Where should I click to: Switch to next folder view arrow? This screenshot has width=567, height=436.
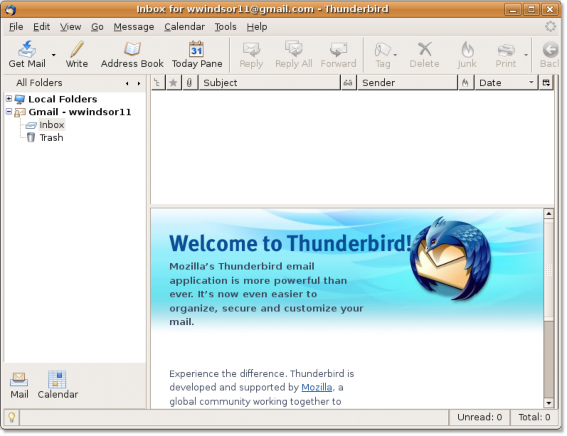point(139,84)
